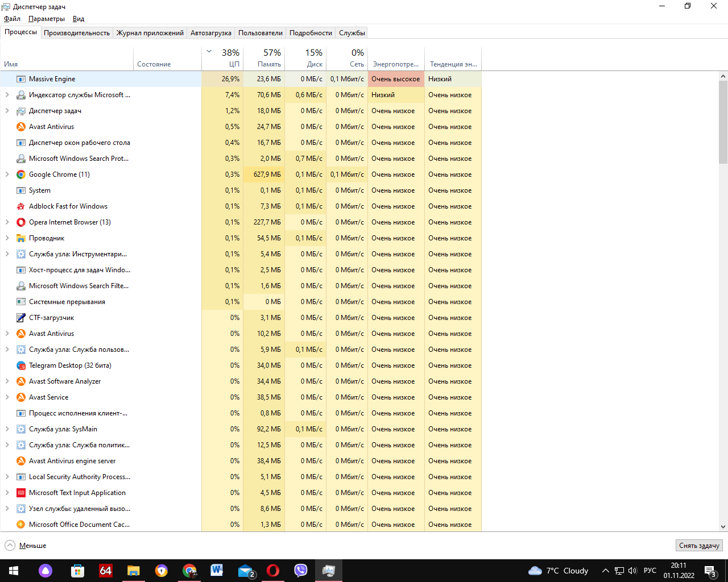Open Viber from taskbar
Screen dimensions: 728x582
point(301,571)
